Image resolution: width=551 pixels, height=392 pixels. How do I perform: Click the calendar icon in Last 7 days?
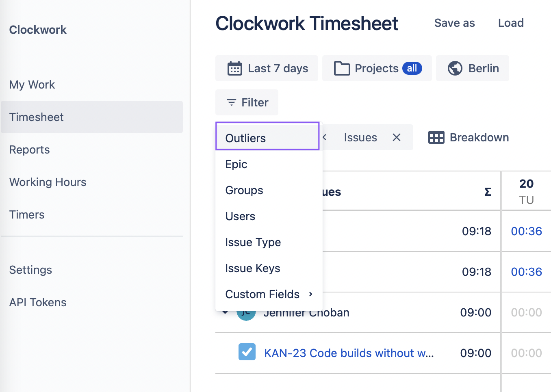[234, 69]
